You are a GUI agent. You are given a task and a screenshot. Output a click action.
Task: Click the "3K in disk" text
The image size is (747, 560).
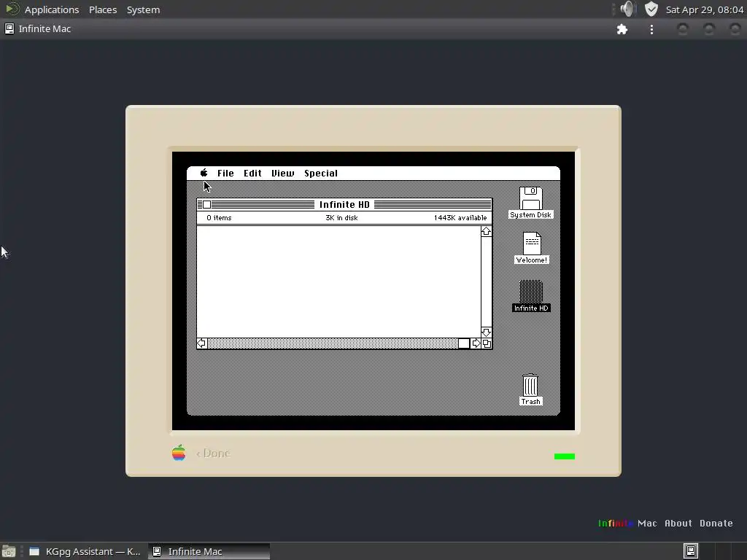341,217
